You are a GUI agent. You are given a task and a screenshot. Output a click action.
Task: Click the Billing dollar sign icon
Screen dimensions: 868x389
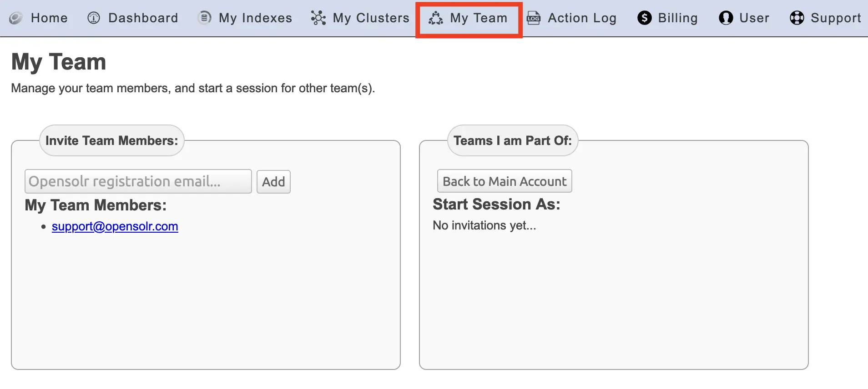645,18
